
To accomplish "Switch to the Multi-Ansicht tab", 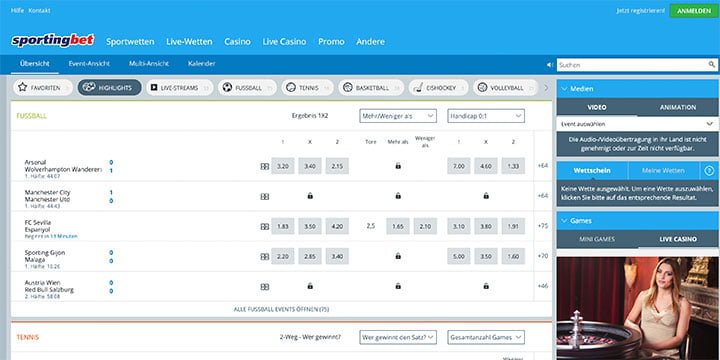I will click(149, 64).
